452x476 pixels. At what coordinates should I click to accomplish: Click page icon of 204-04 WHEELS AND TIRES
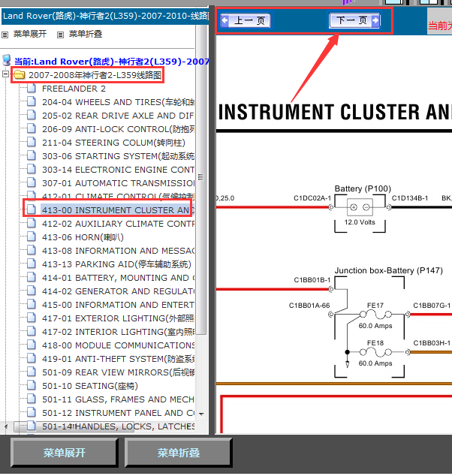32,101
